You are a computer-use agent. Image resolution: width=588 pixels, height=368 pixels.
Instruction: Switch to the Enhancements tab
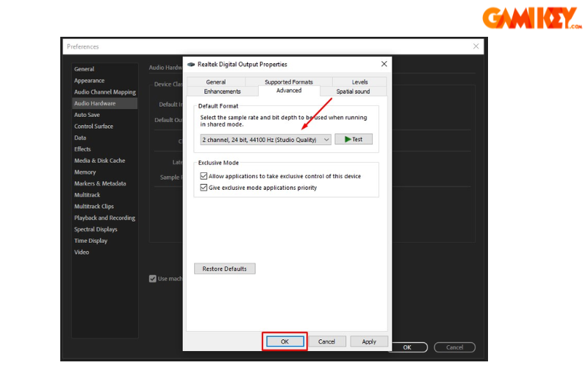[223, 91]
